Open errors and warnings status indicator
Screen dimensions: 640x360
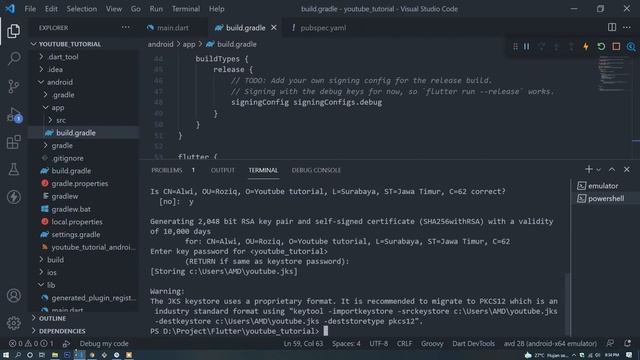pos(31,343)
